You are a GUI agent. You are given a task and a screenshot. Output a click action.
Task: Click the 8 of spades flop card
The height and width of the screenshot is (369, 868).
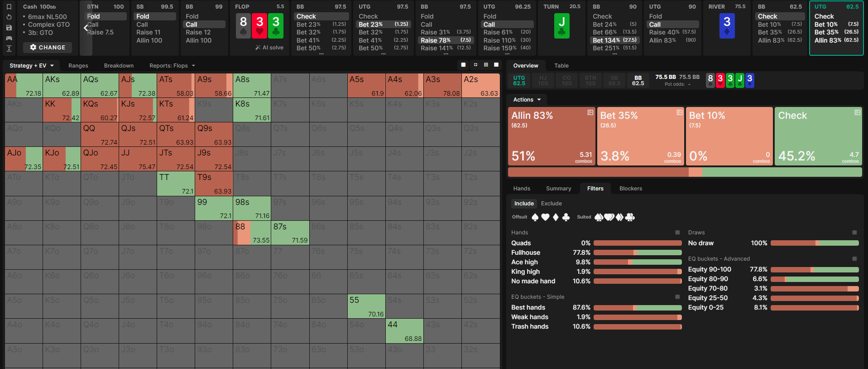pyautogui.click(x=243, y=26)
